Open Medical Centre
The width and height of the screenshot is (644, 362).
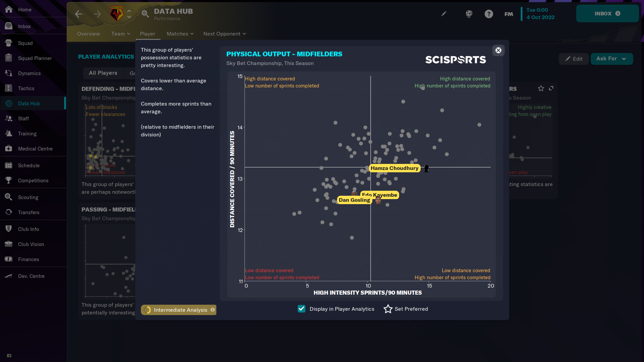point(33,148)
